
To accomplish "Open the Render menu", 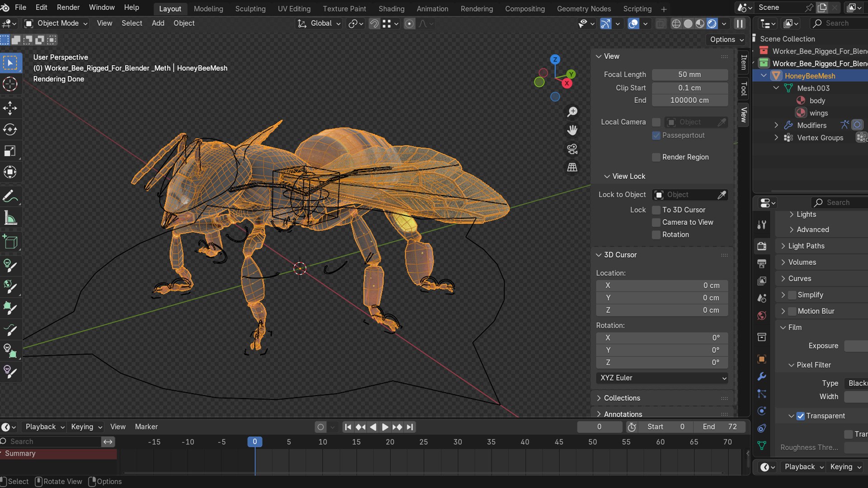I will point(68,8).
